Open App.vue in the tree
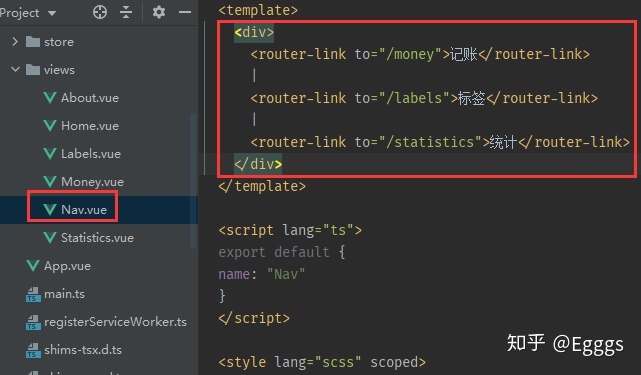641x375 pixels. point(67,266)
